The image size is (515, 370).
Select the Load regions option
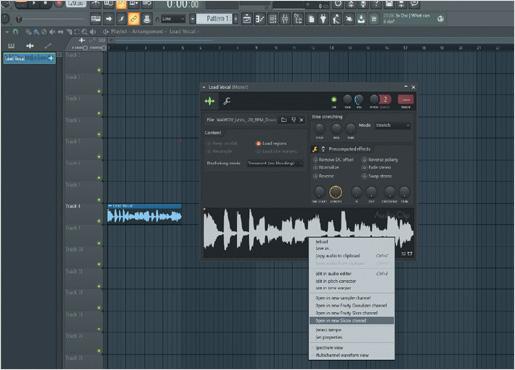click(x=271, y=143)
